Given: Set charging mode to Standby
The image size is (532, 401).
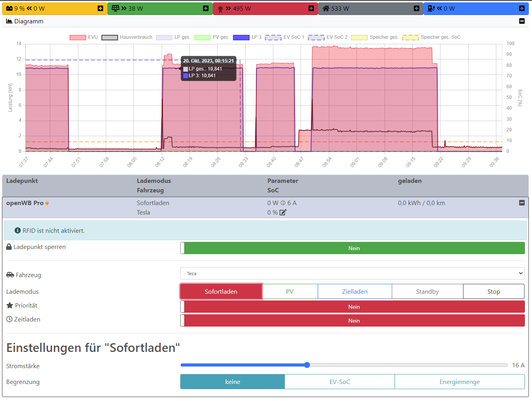Looking at the screenshot, I should [427, 292].
